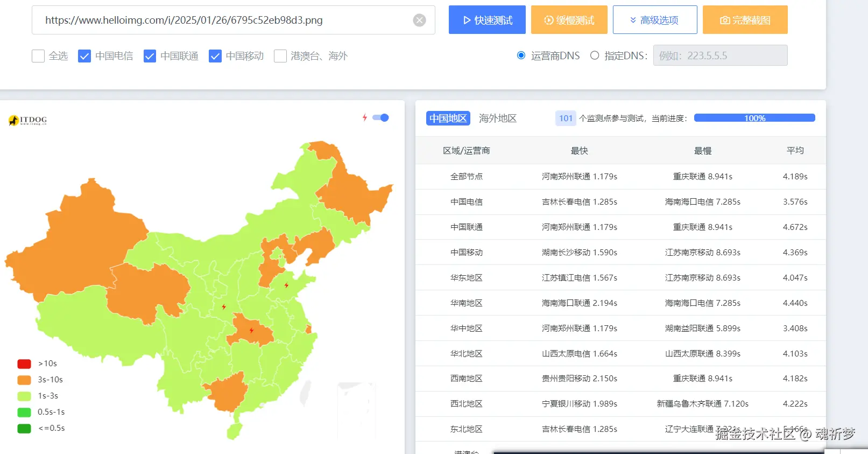Click the 4.189s average value
The height and width of the screenshot is (454, 868).
pyautogui.click(x=795, y=177)
